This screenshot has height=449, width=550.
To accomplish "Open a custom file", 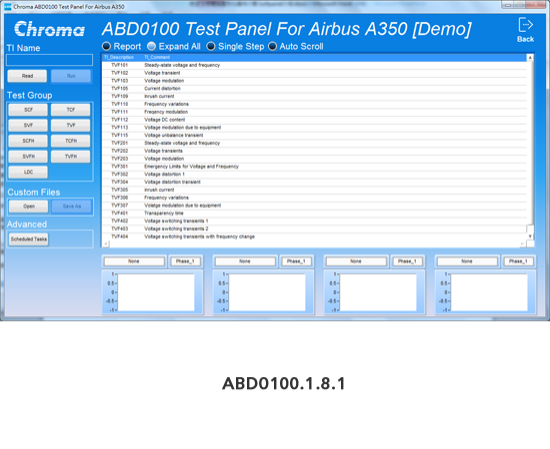I will click(x=29, y=206).
